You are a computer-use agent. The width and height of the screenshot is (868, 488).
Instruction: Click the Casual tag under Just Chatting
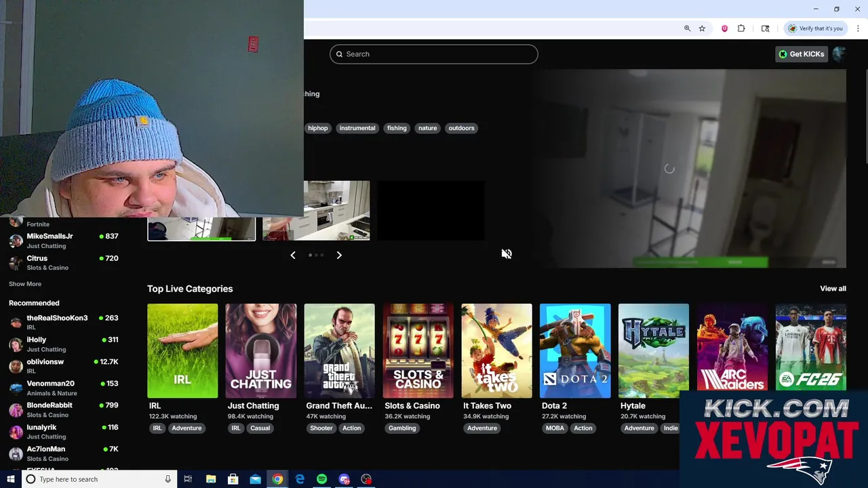coord(260,428)
